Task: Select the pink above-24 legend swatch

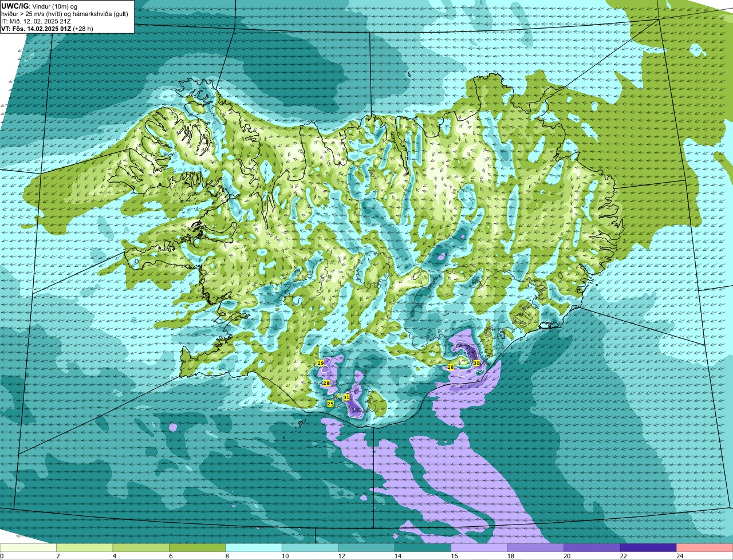Action: pyautogui.click(x=705, y=547)
